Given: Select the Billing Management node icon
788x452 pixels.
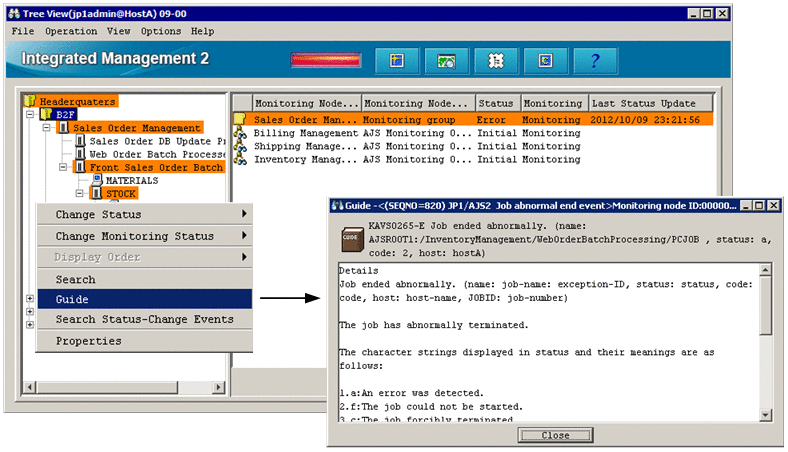Looking at the screenshot, I should click(x=240, y=133).
